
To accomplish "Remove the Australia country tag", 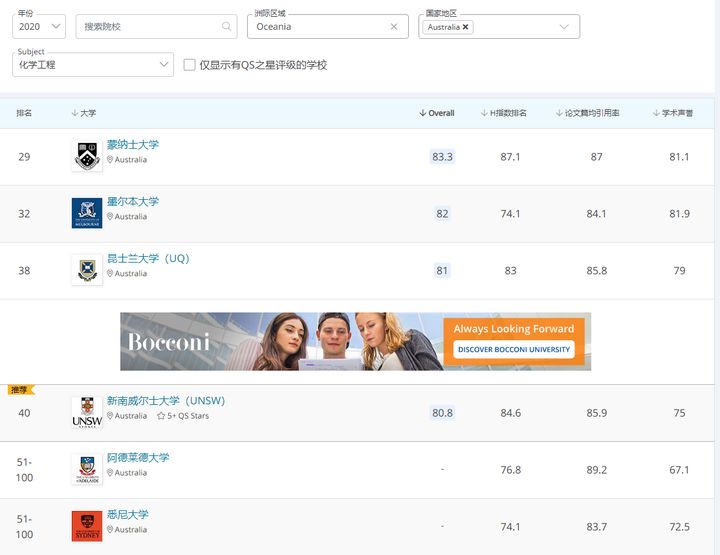I will pyautogui.click(x=465, y=27).
